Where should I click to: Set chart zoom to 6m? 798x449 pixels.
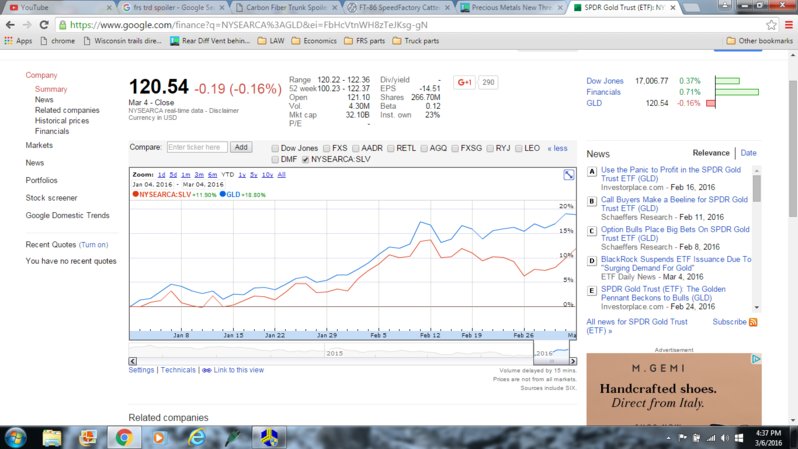point(212,175)
